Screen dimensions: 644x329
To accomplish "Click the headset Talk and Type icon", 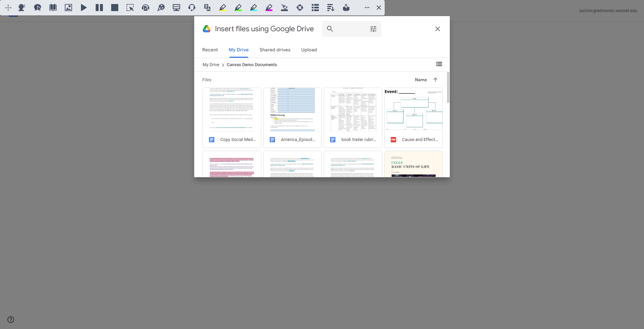I will [x=192, y=7].
